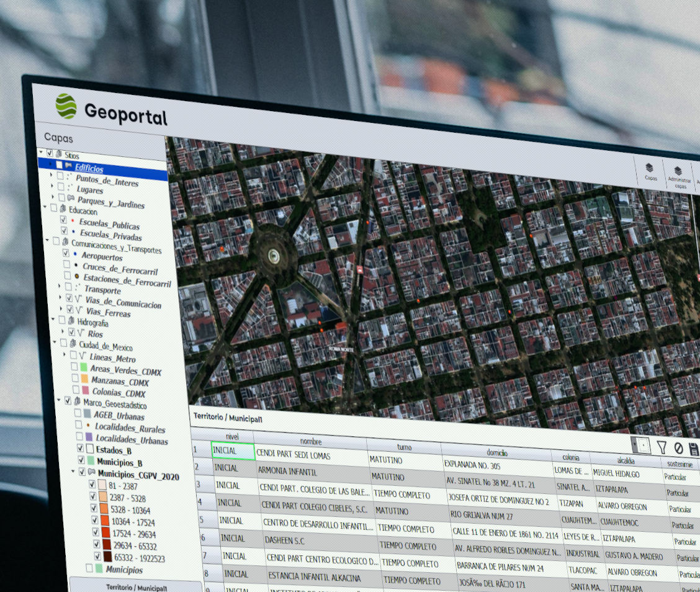Screen dimensions: 700x592
Task: Click the Sitios group layer icon
Action: pos(58,154)
